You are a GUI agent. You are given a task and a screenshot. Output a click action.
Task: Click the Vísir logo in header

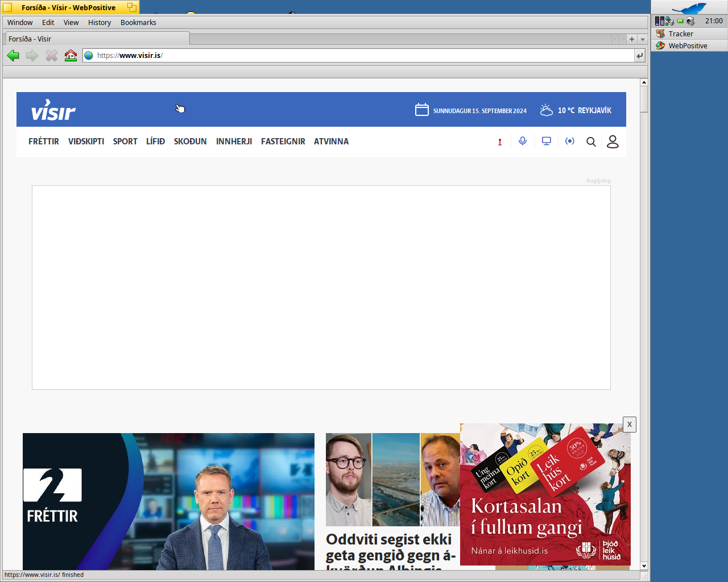tap(53, 110)
